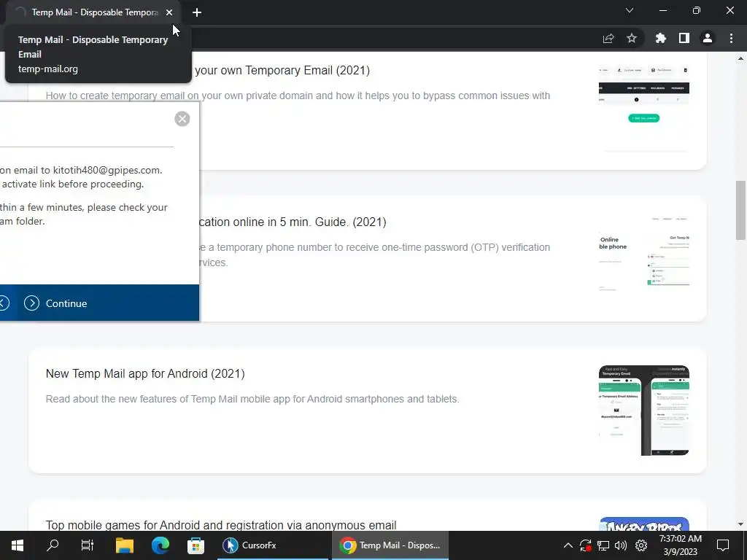Open the notification center icon
Viewport: 747px width, 560px height.
coord(723,545)
